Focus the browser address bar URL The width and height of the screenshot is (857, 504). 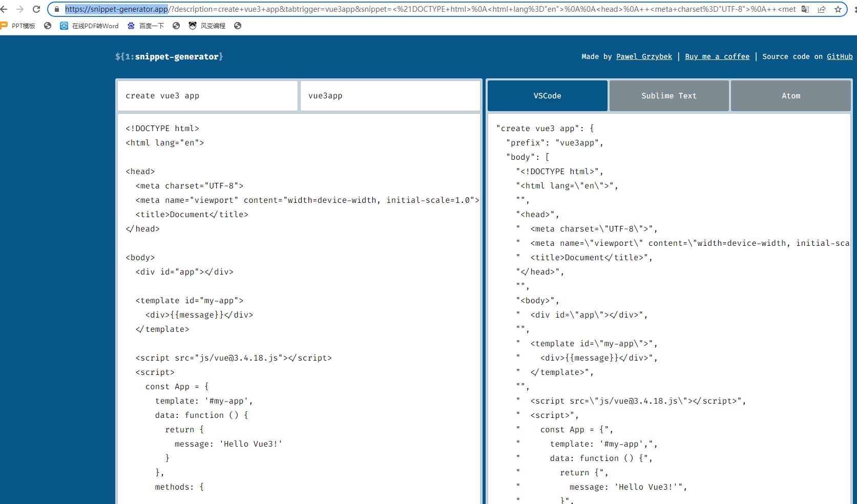point(430,9)
